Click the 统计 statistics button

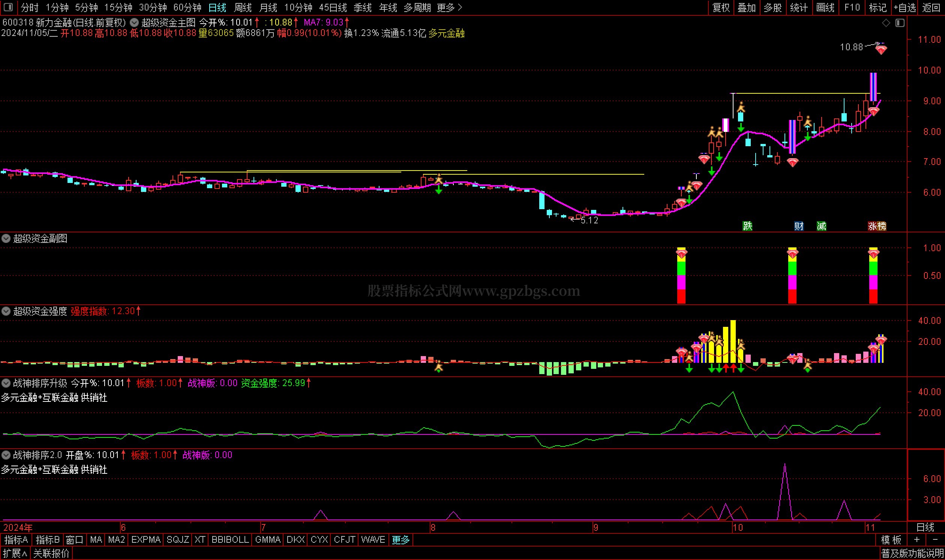point(799,7)
